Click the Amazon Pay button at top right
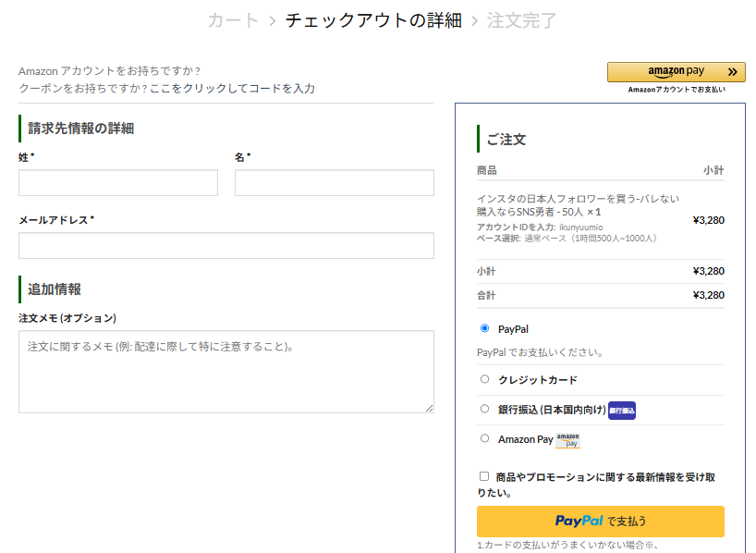 676,72
